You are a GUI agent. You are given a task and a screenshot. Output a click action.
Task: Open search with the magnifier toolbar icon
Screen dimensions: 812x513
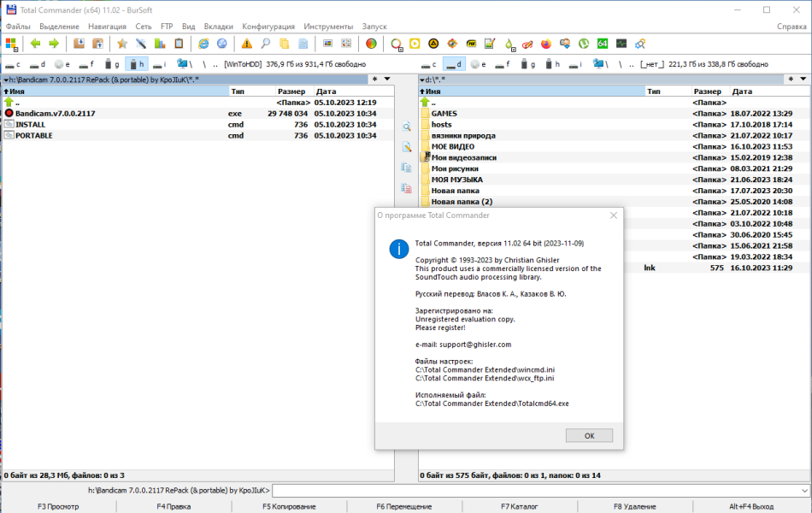click(266, 44)
